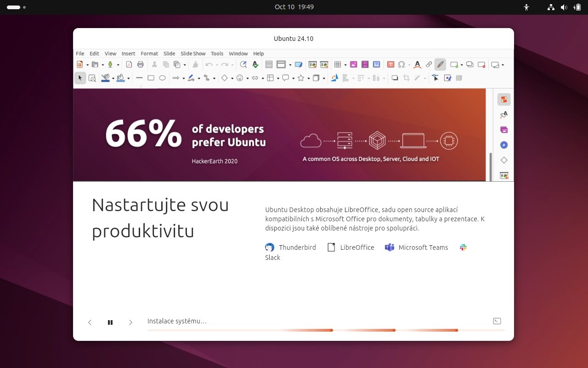Click the Clone Formatting brush icon
Viewport: 588px width, 368px height.
(195, 64)
